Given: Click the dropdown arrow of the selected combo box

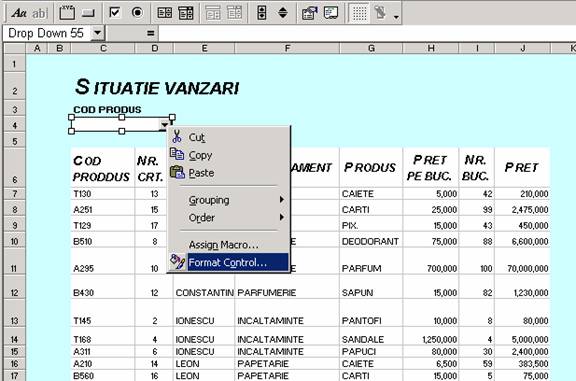Looking at the screenshot, I should (x=164, y=125).
